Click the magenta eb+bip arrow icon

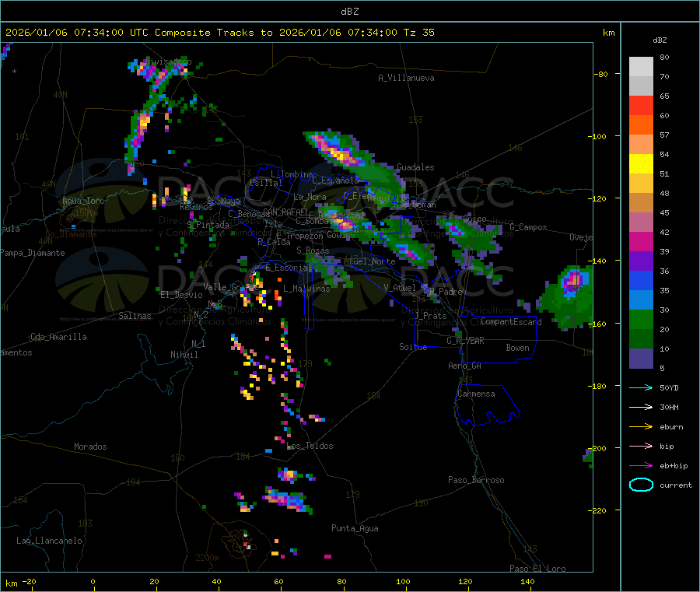click(641, 465)
